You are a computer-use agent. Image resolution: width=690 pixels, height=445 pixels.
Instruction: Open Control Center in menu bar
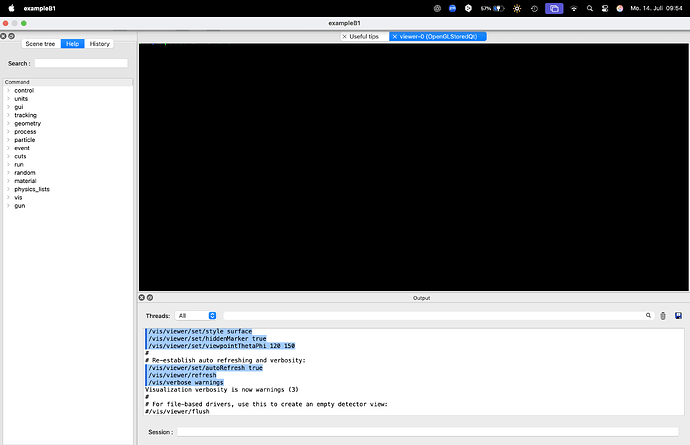tap(605, 8)
